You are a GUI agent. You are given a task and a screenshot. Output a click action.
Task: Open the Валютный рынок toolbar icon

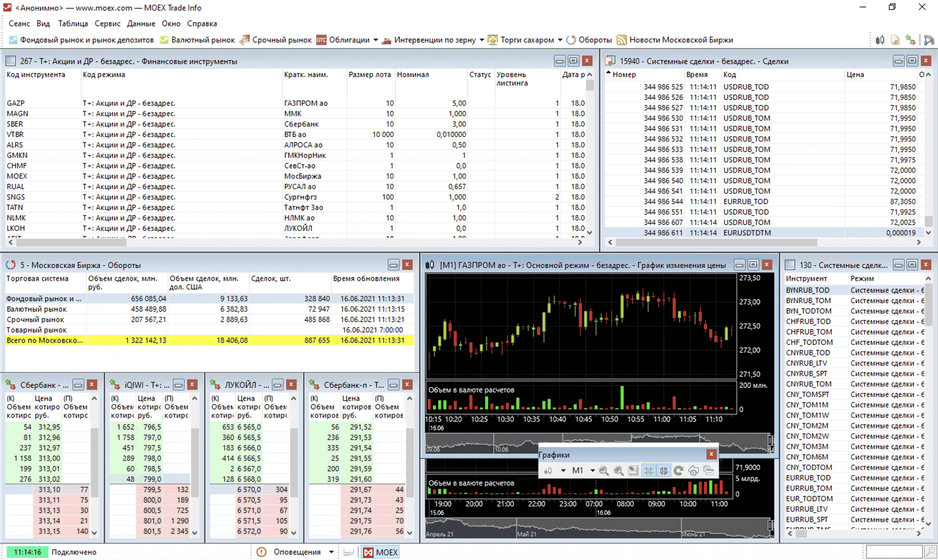tap(202, 40)
